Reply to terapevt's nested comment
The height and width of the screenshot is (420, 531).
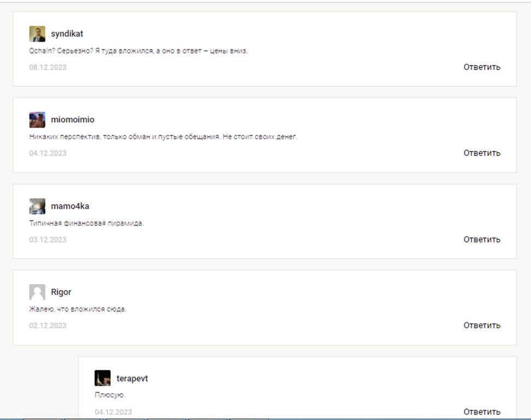click(482, 411)
